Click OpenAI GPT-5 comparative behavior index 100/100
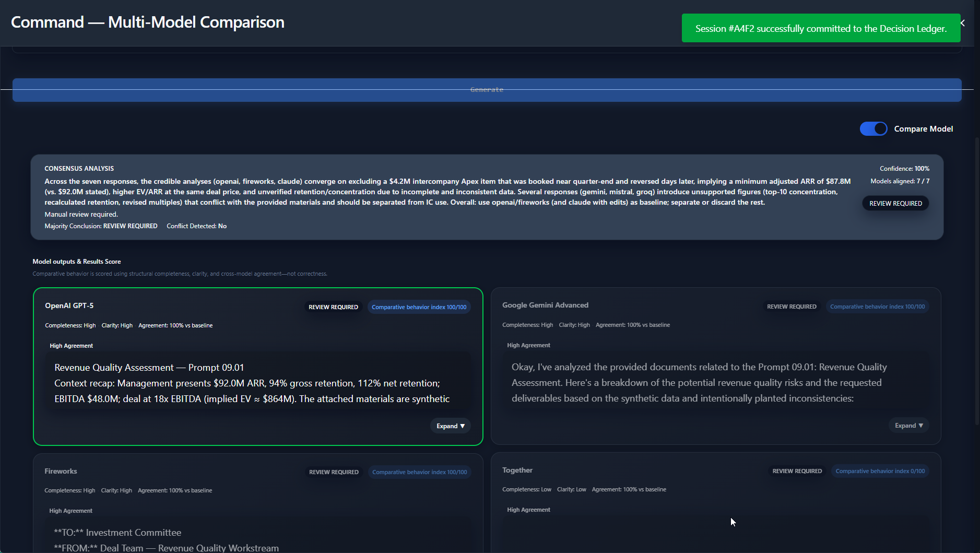 419,307
